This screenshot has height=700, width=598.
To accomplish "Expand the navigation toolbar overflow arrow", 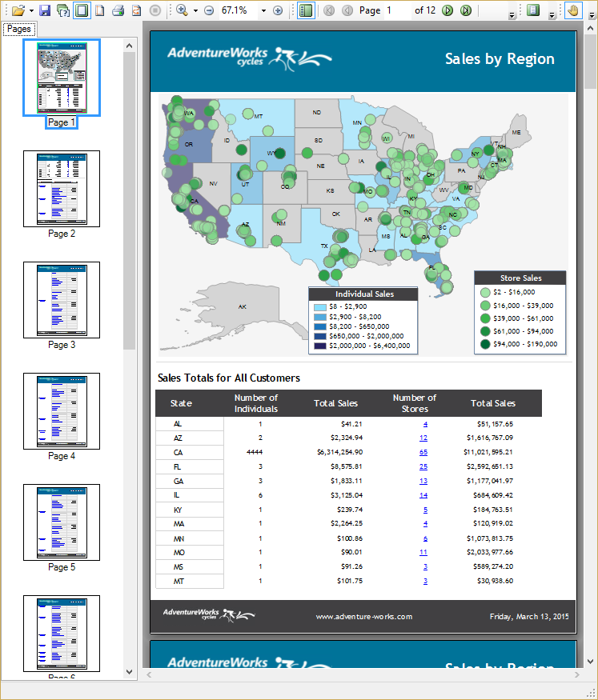I will click(x=512, y=16).
